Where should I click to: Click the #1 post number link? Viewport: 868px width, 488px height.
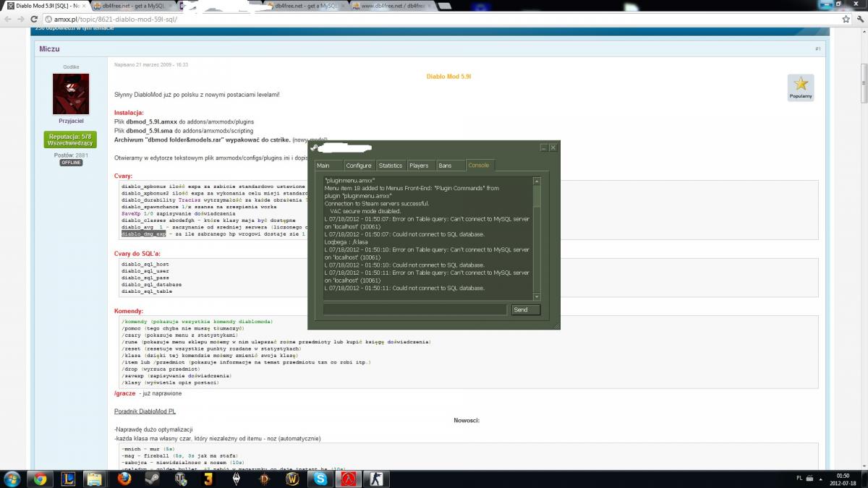tap(818, 48)
